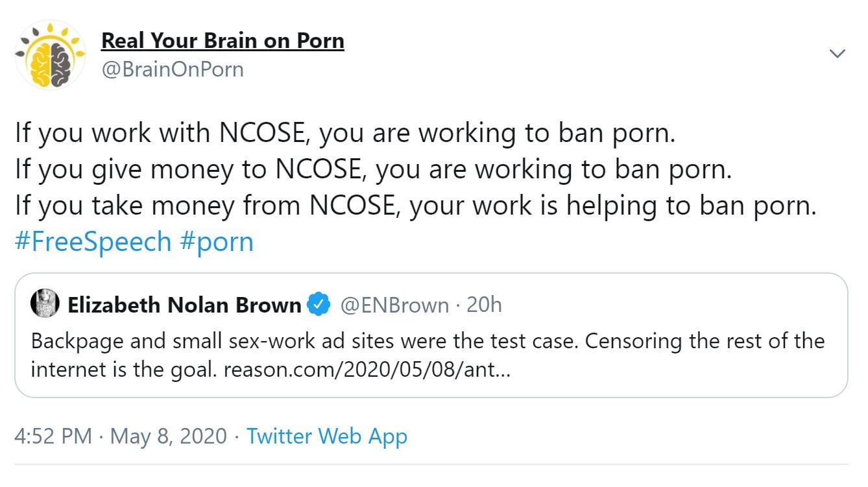The height and width of the screenshot is (487, 868).
Task: Click the brain logo profile avatar
Action: click(x=51, y=54)
